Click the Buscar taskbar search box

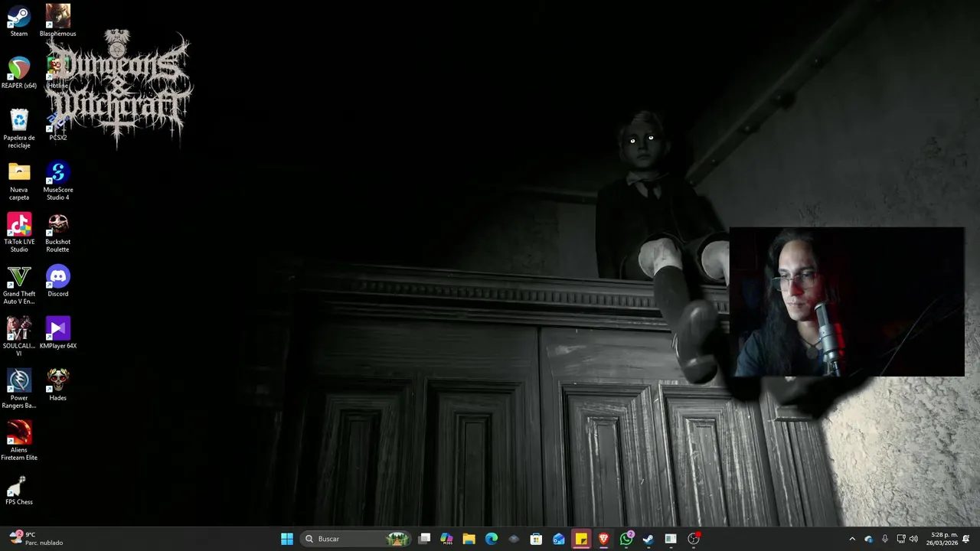point(357,539)
